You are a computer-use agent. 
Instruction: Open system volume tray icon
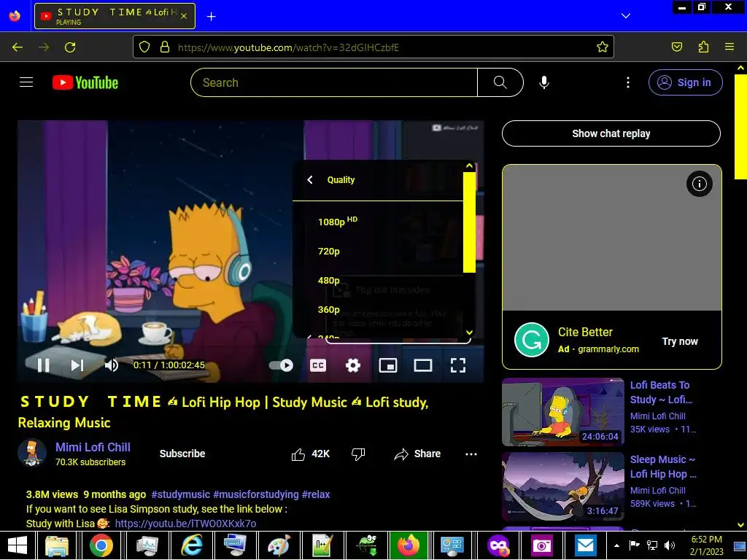point(670,545)
